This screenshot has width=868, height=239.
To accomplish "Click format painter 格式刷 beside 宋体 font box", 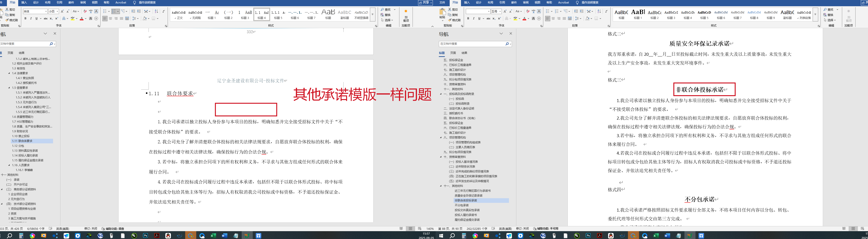I will point(12,20).
